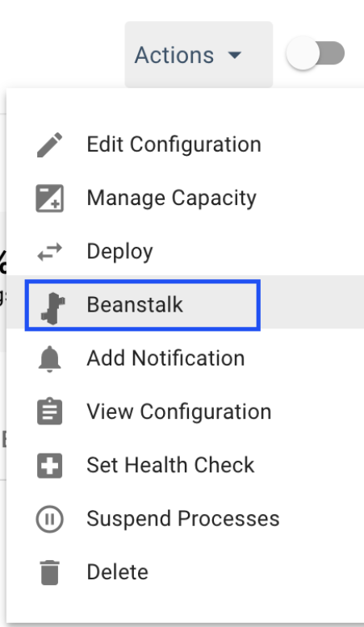
Task: Click the Manage Capacity plus-minus icon
Action: [49, 198]
